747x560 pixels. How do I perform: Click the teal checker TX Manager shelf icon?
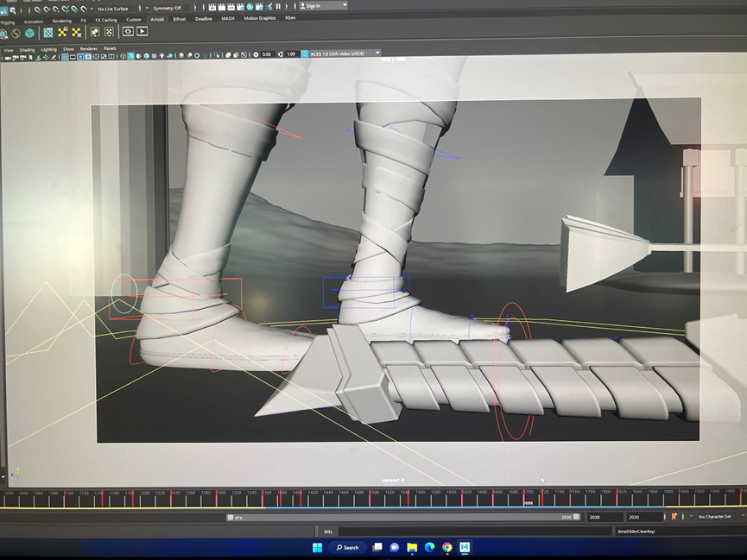click(48, 33)
